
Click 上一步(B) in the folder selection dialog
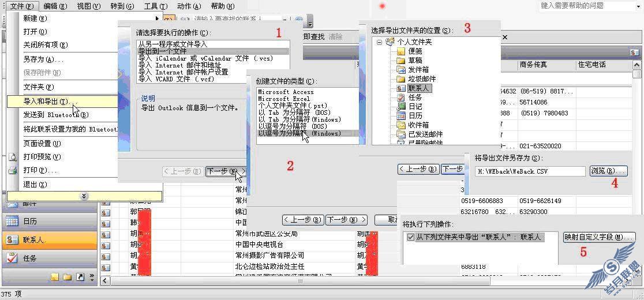pos(418,168)
